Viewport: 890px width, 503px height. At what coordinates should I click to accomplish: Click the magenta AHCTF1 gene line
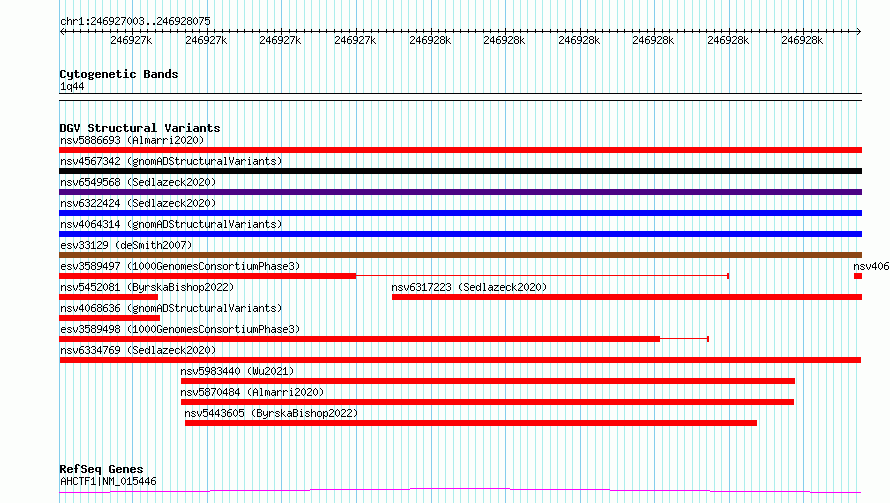460,491
